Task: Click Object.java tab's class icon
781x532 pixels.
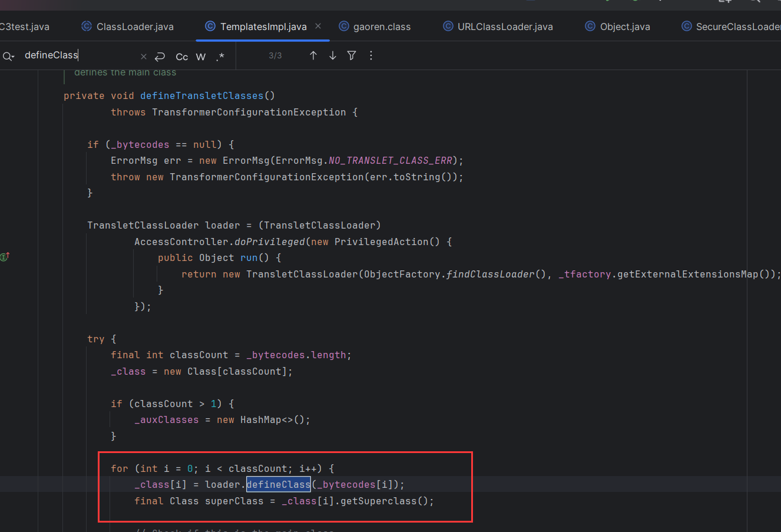Action: click(590, 26)
